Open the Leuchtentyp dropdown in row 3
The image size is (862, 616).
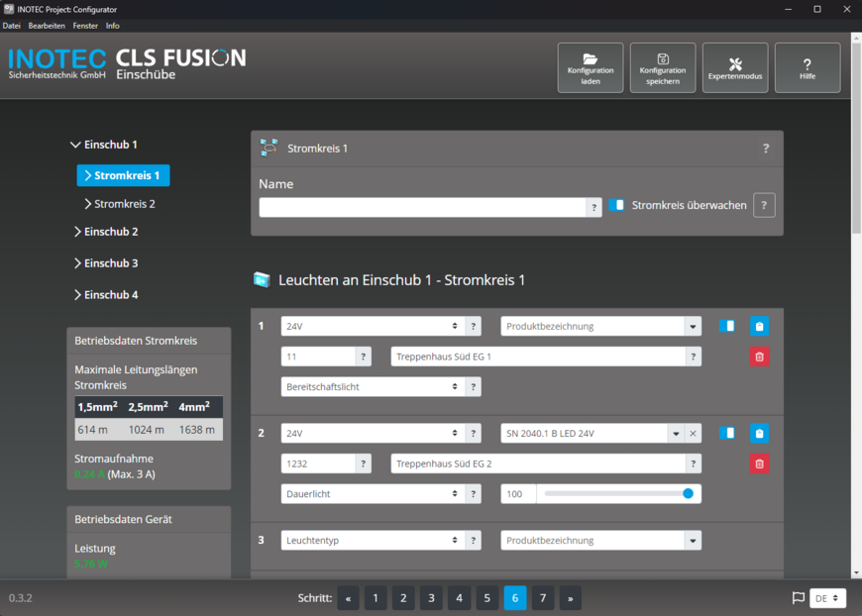pyautogui.click(x=373, y=541)
